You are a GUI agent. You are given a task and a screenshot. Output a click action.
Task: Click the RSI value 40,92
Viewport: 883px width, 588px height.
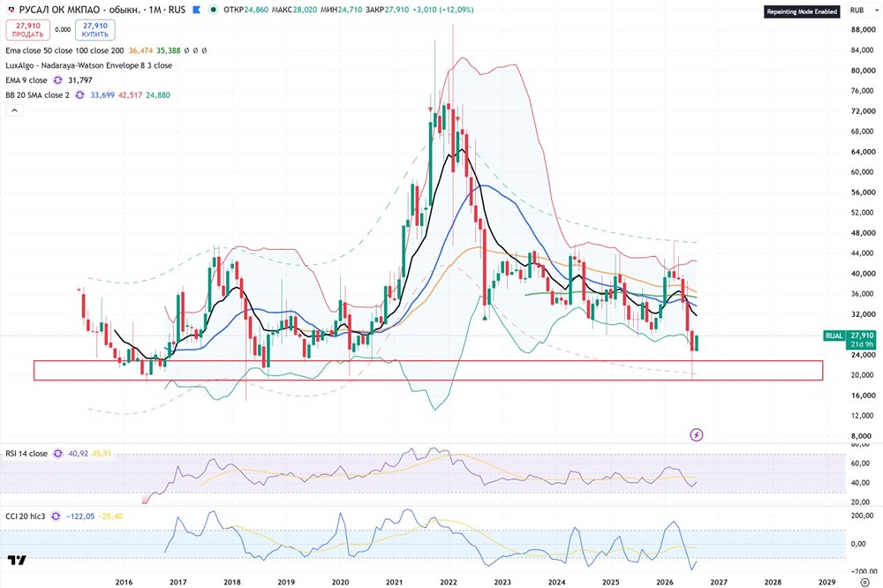(x=79, y=454)
